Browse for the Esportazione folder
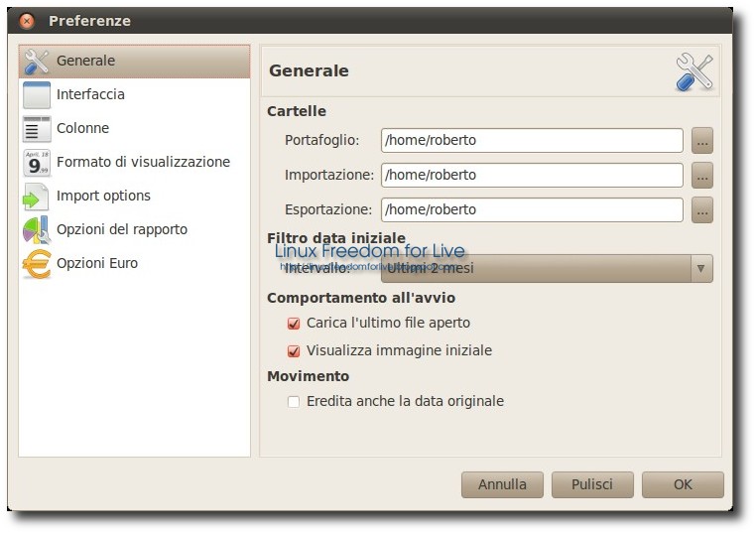Viewport: 756px width, 534px height. coord(702,210)
